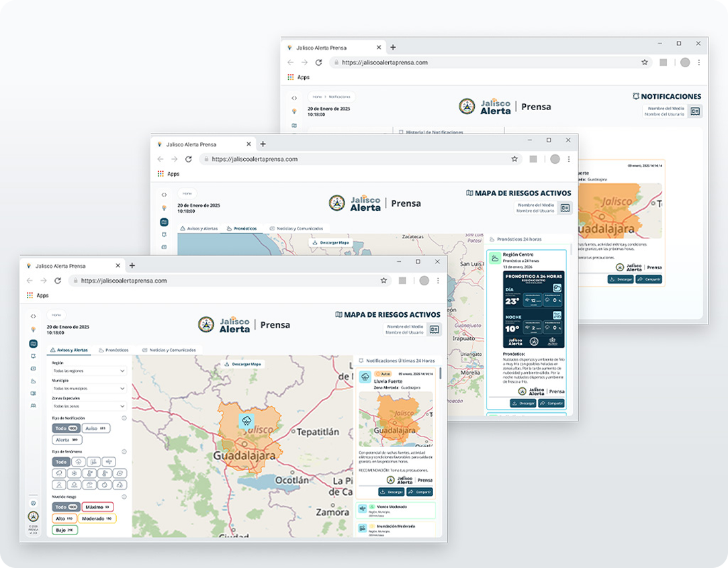The image size is (728, 568).
Task: Click the press card icon beside Nombre del Medio, front window
Action: point(434,329)
